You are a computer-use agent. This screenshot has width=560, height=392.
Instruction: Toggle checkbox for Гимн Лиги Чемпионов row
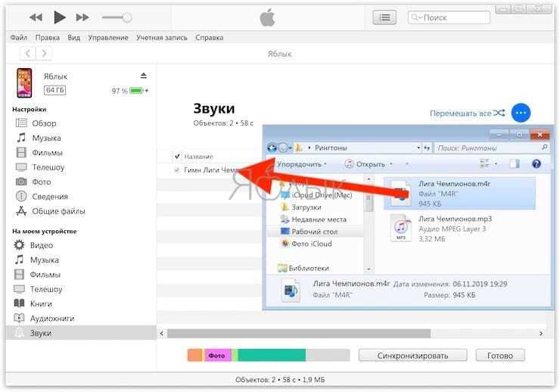(x=177, y=170)
